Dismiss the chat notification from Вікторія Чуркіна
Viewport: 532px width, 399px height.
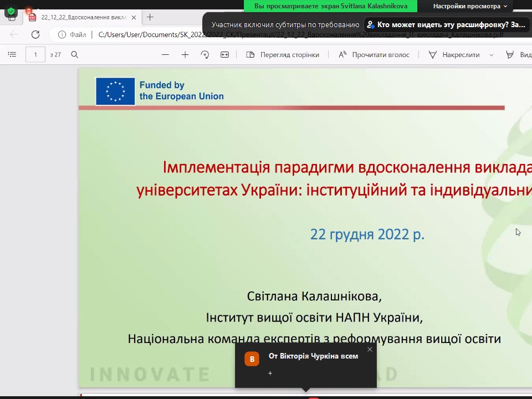click(x=370, y=349)
